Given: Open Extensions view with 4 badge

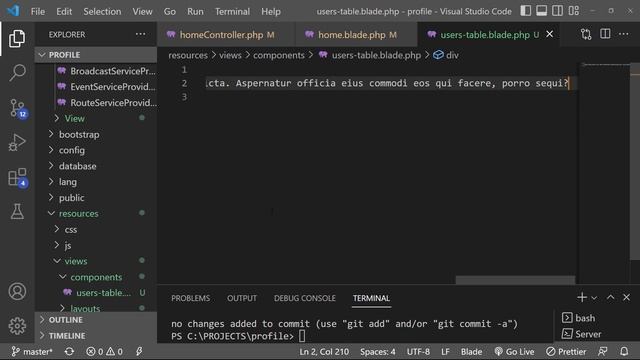Looking at the screenshot, I should 18,178.
